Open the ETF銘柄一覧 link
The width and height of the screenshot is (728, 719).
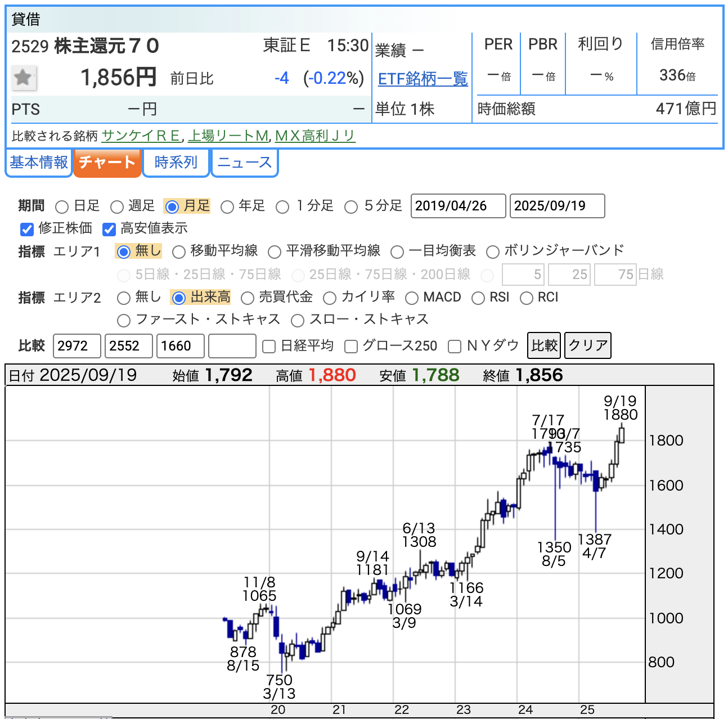coord(423,79)
